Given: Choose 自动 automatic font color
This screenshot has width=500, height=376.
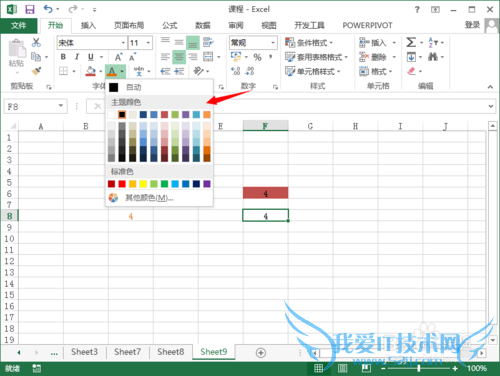Looking at the screenshot, I should tap(159, 87).
